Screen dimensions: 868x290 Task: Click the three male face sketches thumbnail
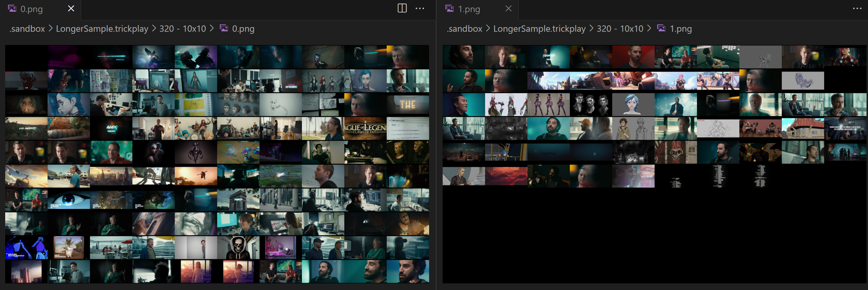pos(591,104)
